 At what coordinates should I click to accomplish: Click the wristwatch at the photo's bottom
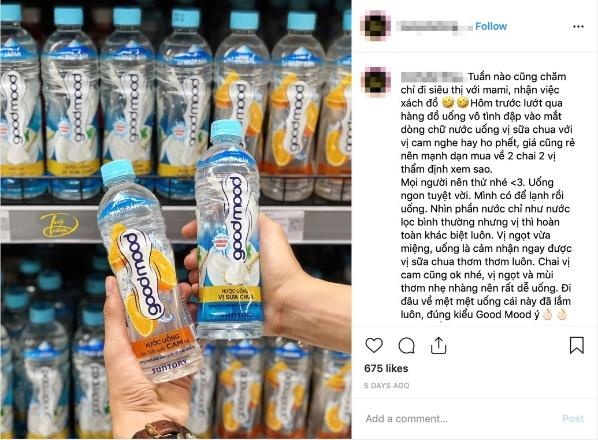(164, 430)
